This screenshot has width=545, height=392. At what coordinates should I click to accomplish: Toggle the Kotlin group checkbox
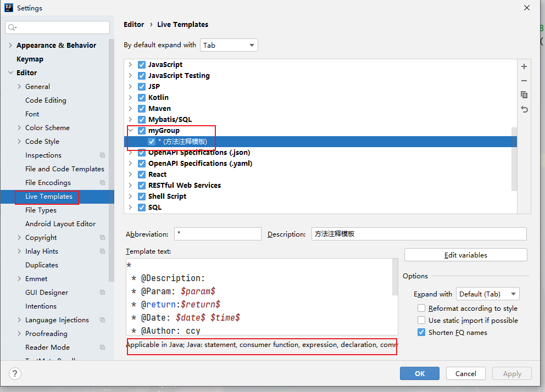(142, 98)
